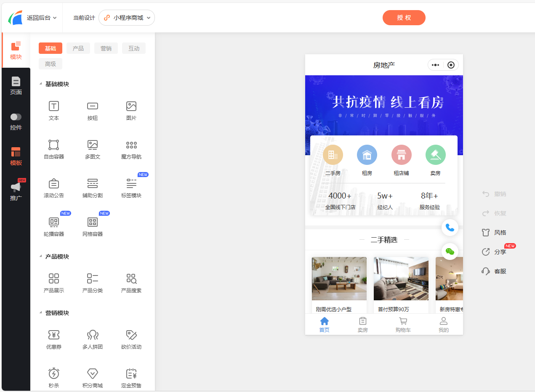Switch to the 产品 tab
This screenshot has height=392, width=535.
tap(78, 48)
